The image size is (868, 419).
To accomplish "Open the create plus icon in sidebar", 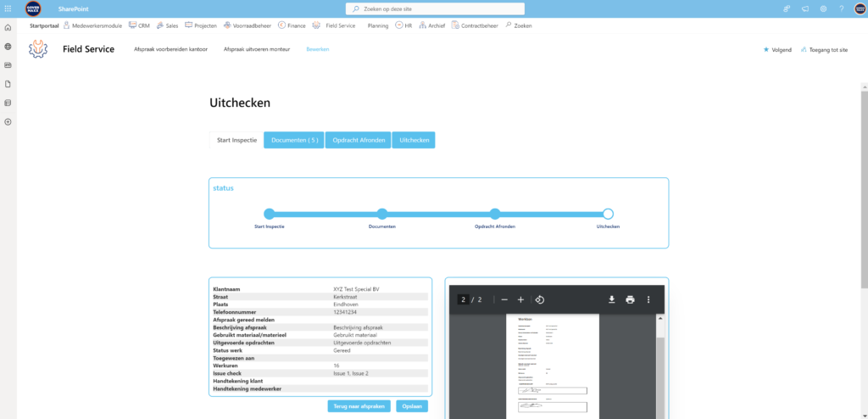I will pos(8,121).
